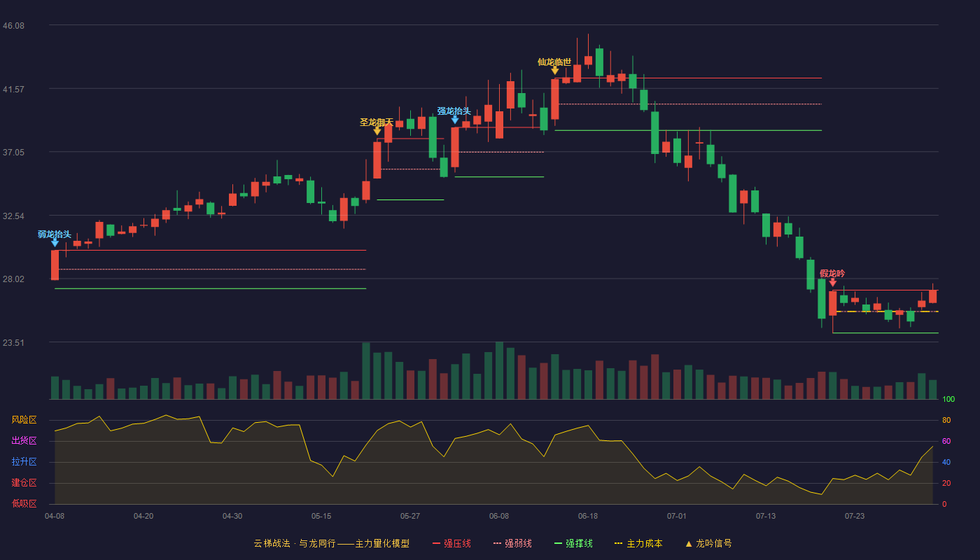
Task: Select the 23.51 price axis label
Action: tap(13, 343)
